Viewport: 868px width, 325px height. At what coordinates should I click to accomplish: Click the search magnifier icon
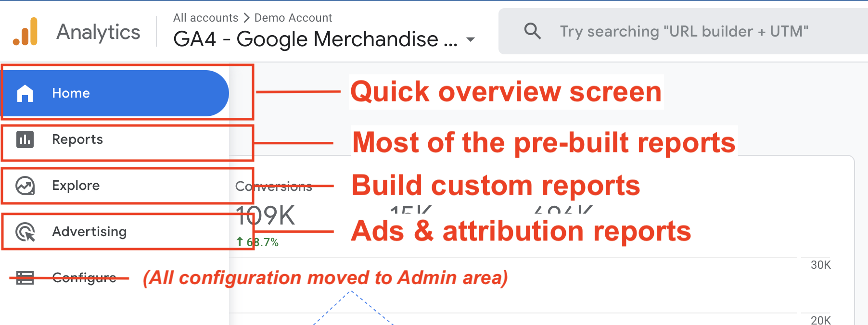click(x=532, y=31)
